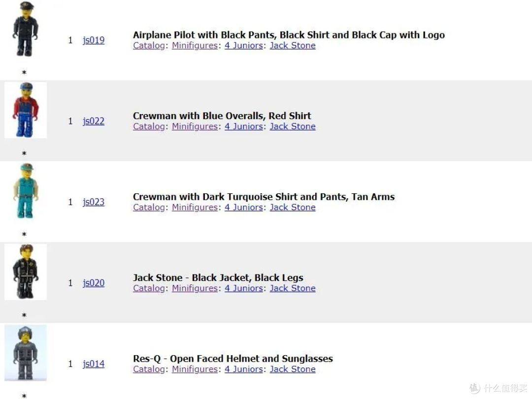Click the Res-Q helmet minifigure thumbnail

coord(26,353)
